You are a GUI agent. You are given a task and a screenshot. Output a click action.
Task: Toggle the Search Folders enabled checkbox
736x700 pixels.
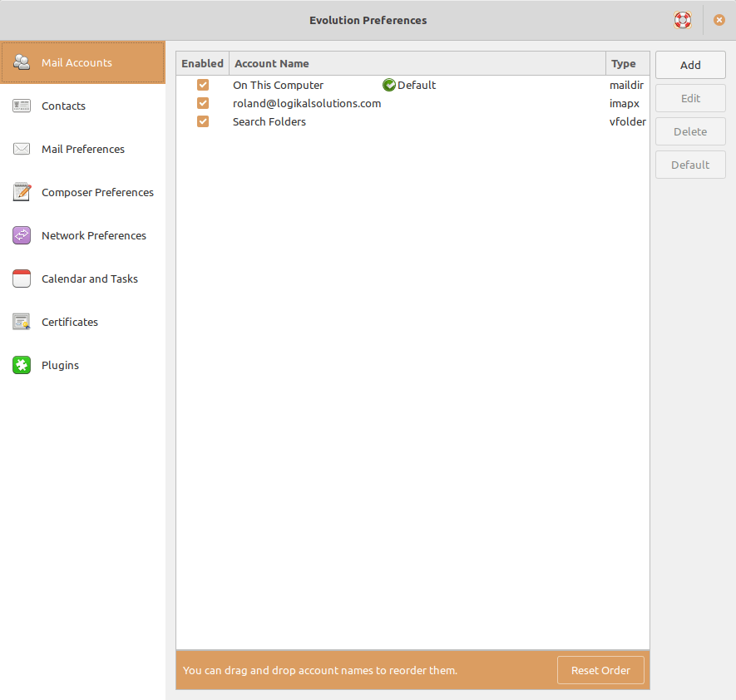[x=203, y=121]
